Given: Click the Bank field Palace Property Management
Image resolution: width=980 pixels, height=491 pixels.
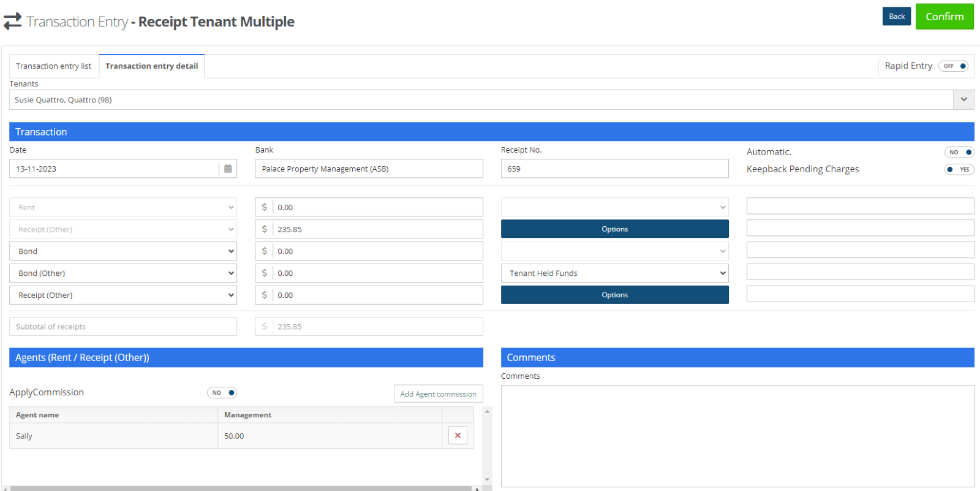Looking at the screenshot, I should click(x=369, y=169).
